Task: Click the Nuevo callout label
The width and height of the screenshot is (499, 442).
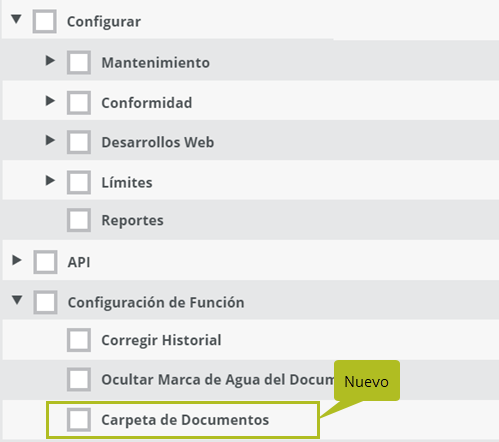Action: coord(367,381)
